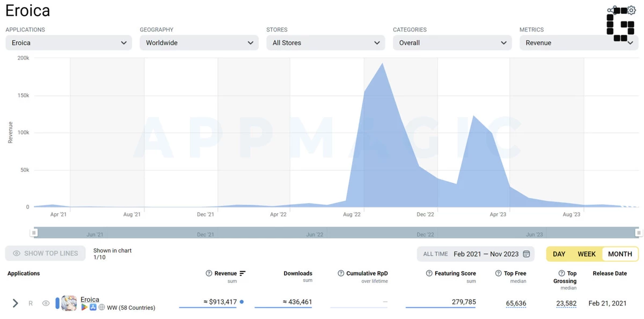Image resolution: width=644 pixels, height=319 pixels.
Task: Click the Google Play store icon for Eroica
Action: click(x=84, y=308)
